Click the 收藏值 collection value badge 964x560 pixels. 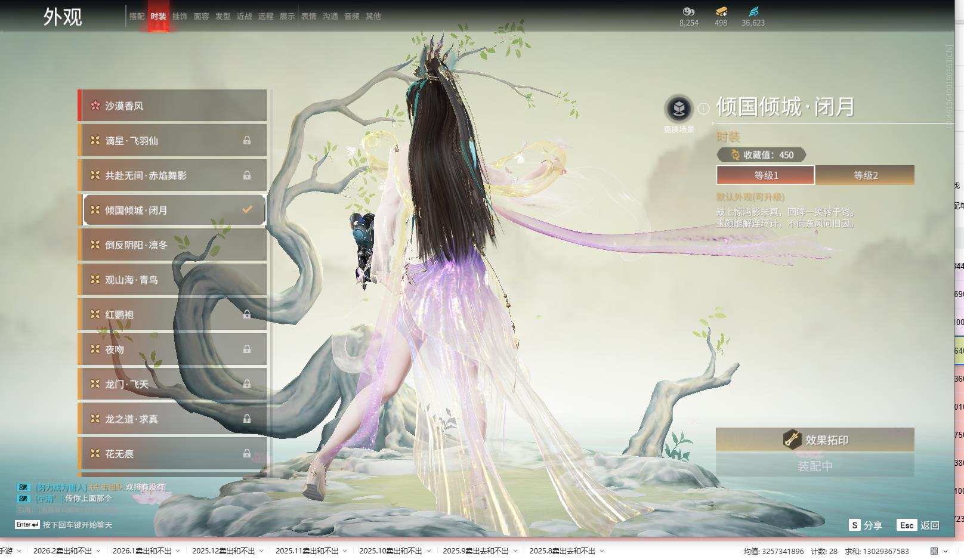click(762, 155)
